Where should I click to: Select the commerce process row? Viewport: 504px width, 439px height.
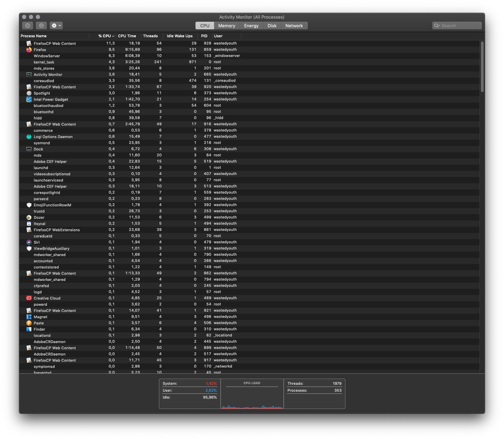coord(249,130)
